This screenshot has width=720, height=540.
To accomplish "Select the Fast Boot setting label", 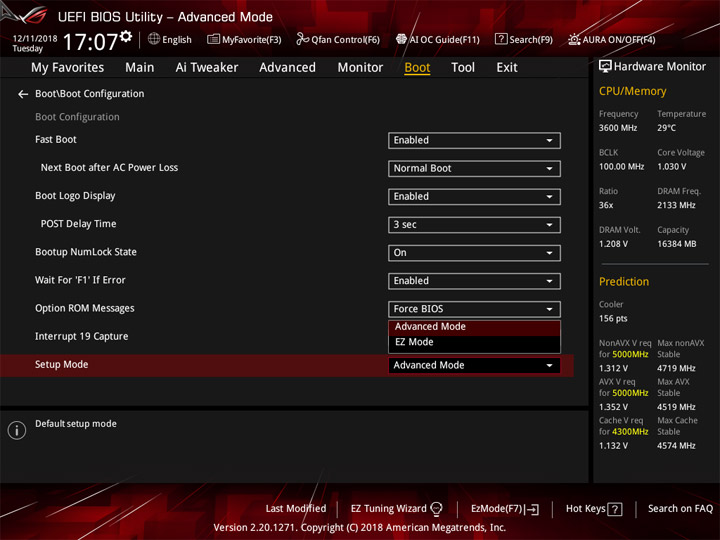I will 56,140.
